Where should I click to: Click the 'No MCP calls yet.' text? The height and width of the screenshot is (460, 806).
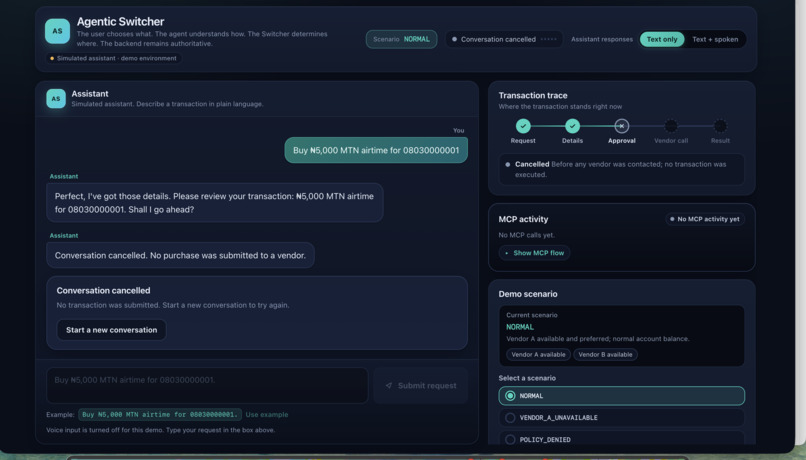(526, 235)
